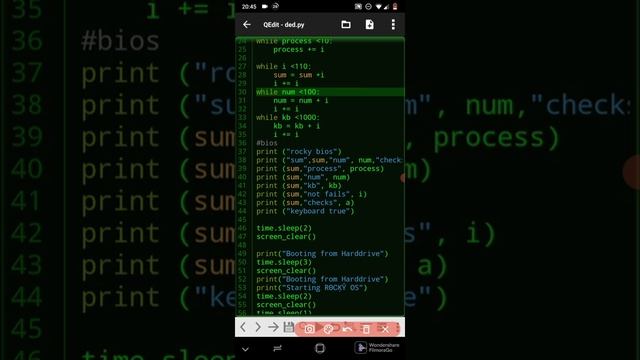Click line 'sum = sum +i'
The width and height of the screenshot is (640, 360).
coord(299,75)
